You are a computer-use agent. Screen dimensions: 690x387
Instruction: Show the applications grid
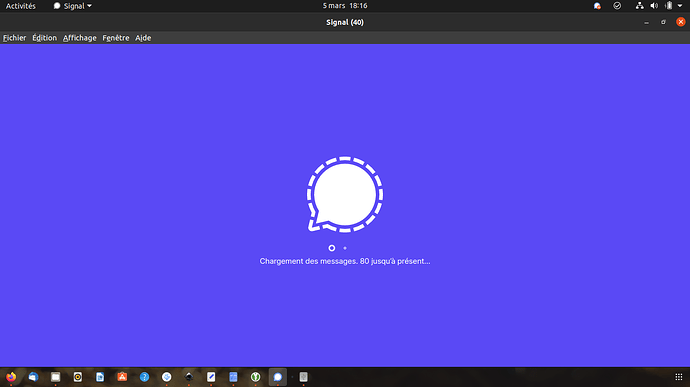coord(679,377)
